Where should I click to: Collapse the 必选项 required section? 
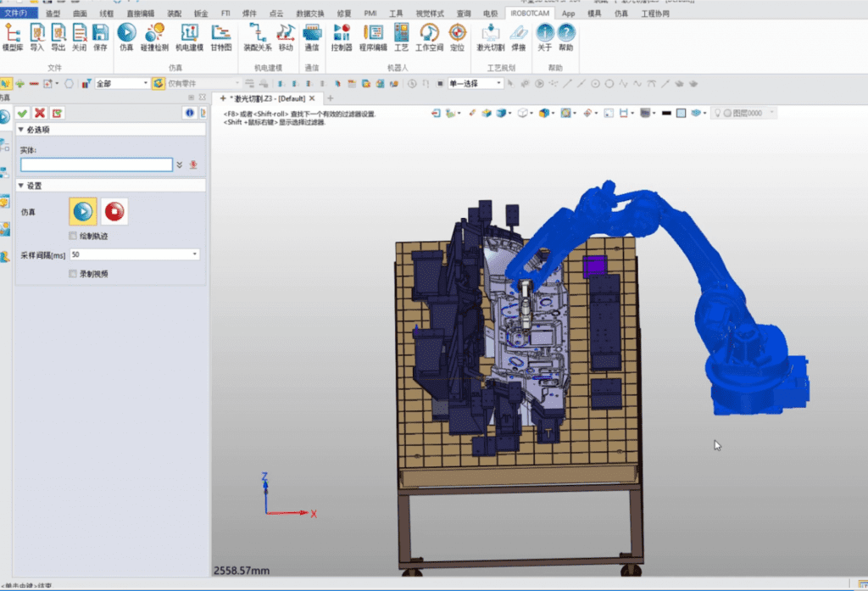click(x=21, y=130)
